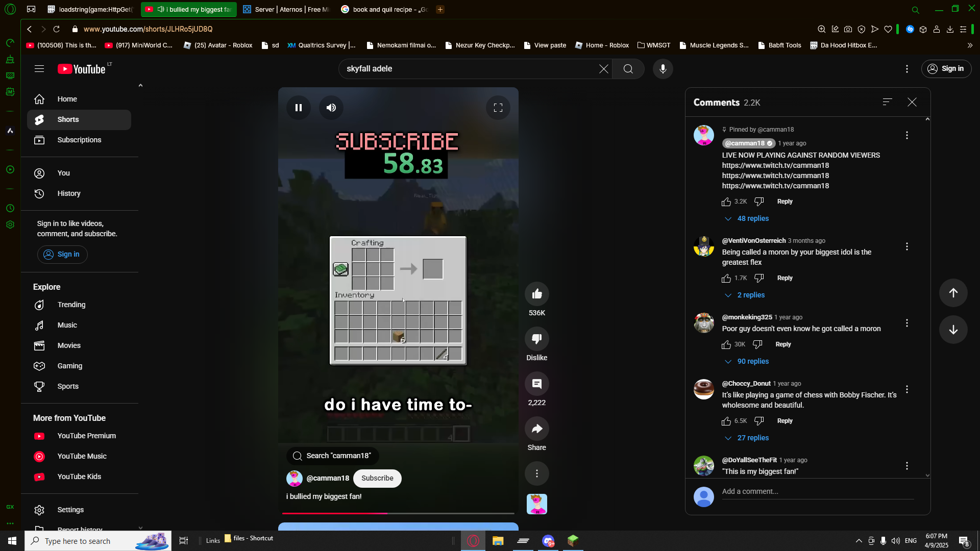Click the Add a comment field
The image size is (980, 551).
click(818, 492)
